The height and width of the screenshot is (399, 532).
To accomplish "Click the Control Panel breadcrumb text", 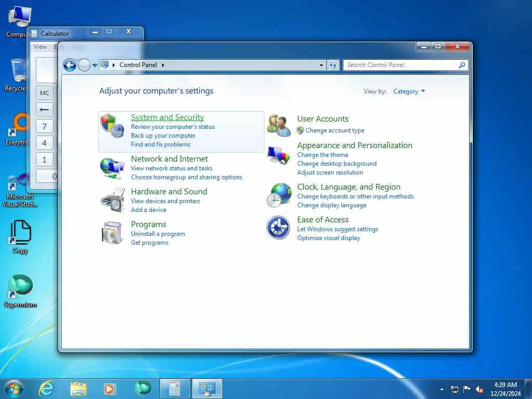I will pyautogui.click(x=138, y=65).
